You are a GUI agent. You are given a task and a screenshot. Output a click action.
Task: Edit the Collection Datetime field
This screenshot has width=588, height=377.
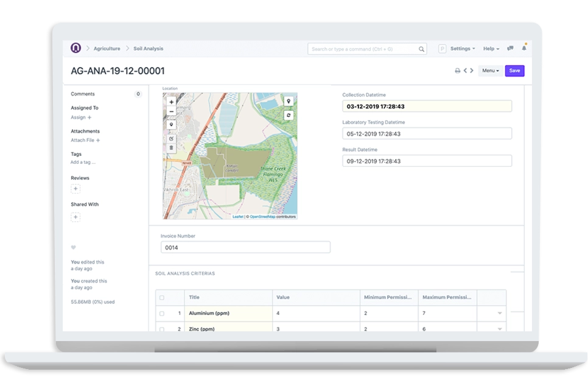coord(427,106)
